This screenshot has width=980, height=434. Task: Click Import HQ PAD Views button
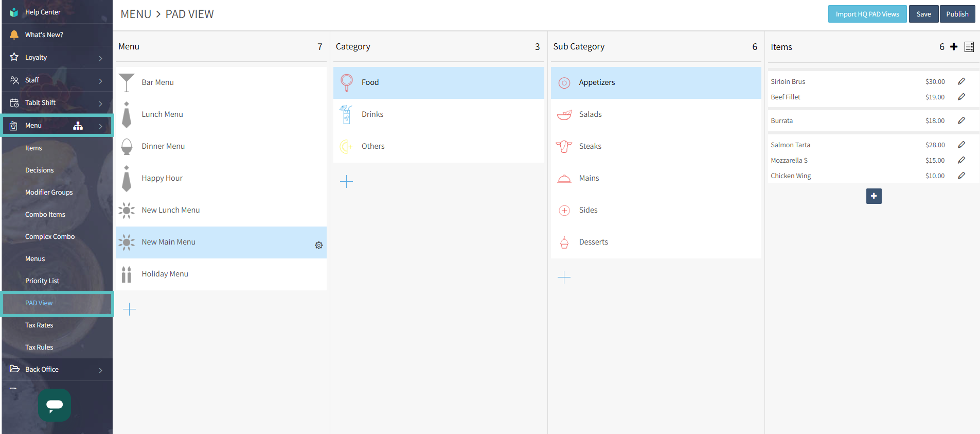point(867,14)
